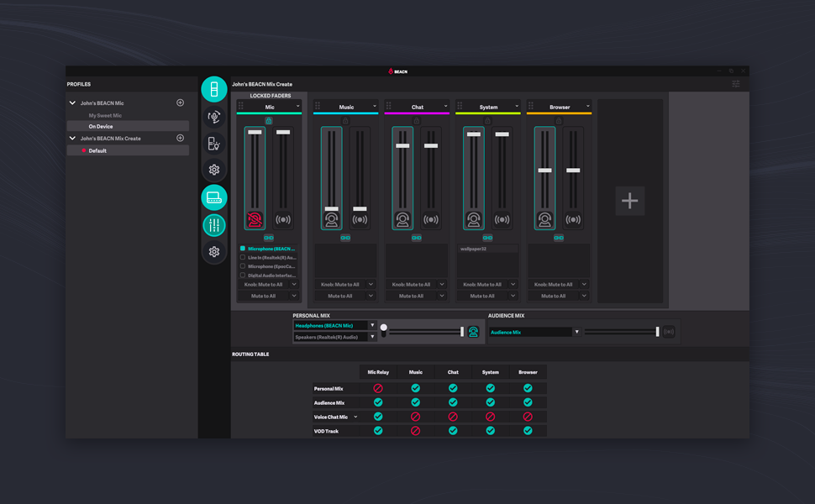Collapse John's BEACN Mix Create profile group
Image resolution: width=815 pixels, height=504 pixels.
tap(72, 139)
